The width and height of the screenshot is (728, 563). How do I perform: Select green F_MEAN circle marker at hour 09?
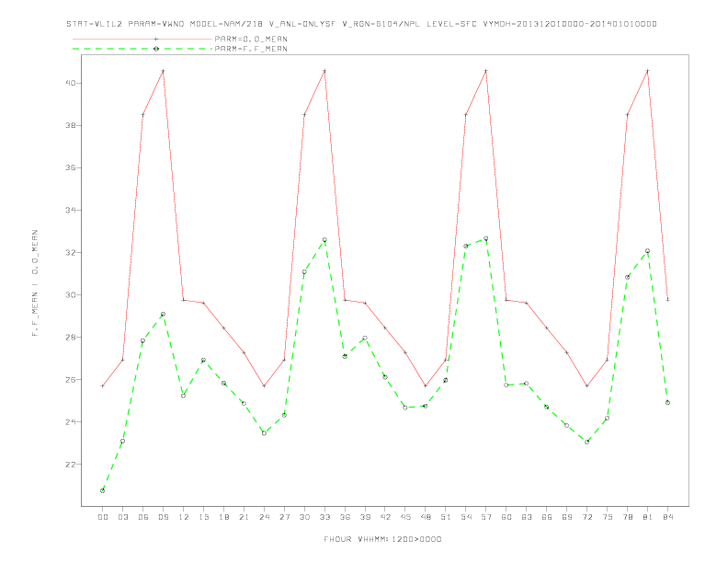coord(163,315)
